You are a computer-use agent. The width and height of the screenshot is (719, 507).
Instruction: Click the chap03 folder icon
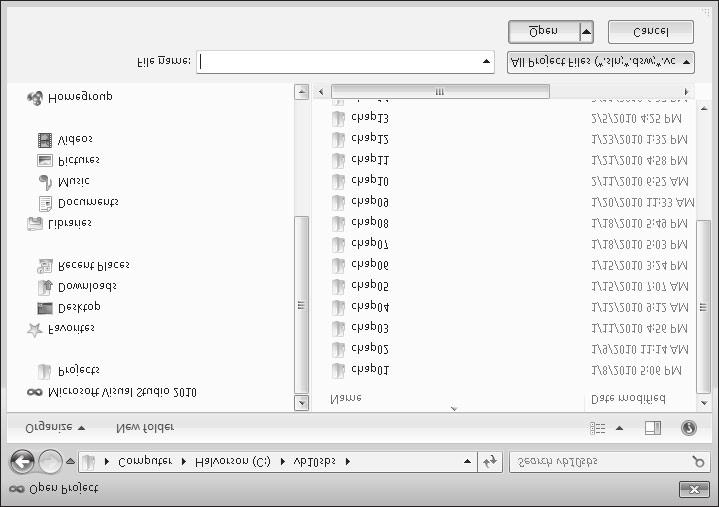point(338,328)
